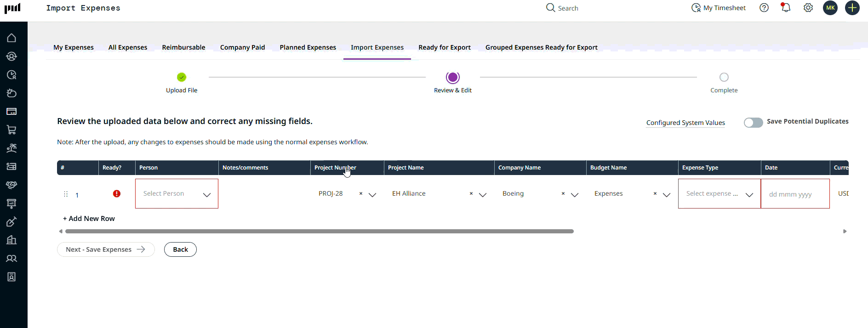Click the Complete step indicator
Viewport: 868px width, 328px height.
click(724, 77)
